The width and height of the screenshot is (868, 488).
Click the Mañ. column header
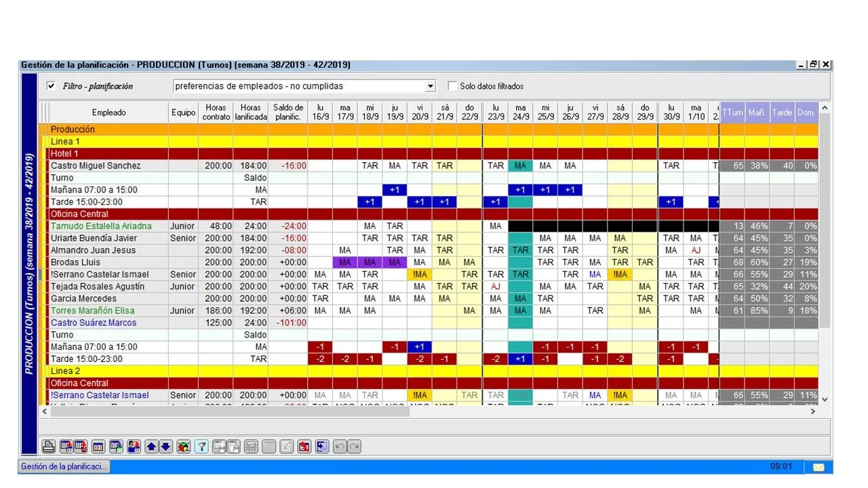click(757, 113)
